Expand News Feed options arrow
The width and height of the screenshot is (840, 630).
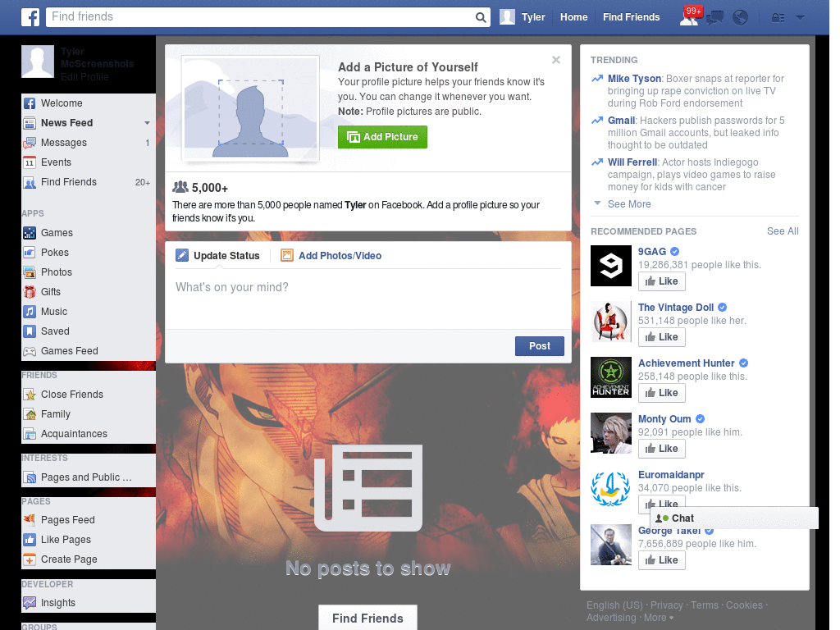(147, 123)
